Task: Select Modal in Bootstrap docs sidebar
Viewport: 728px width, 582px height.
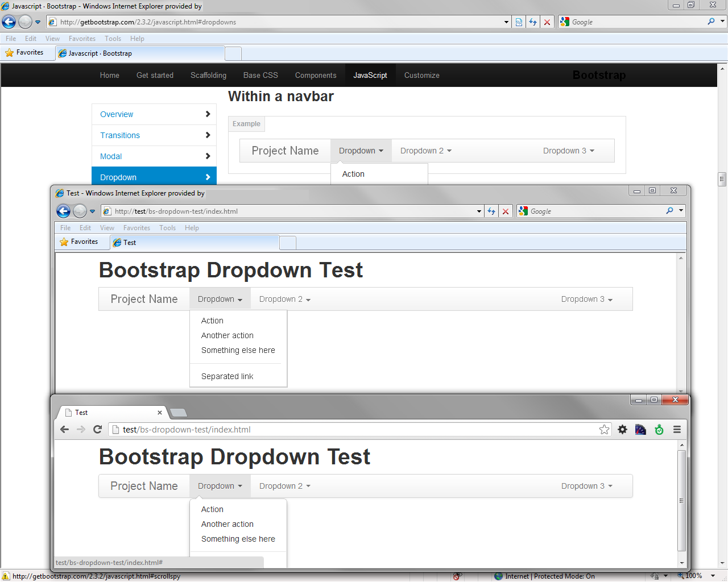Action: 154,156
